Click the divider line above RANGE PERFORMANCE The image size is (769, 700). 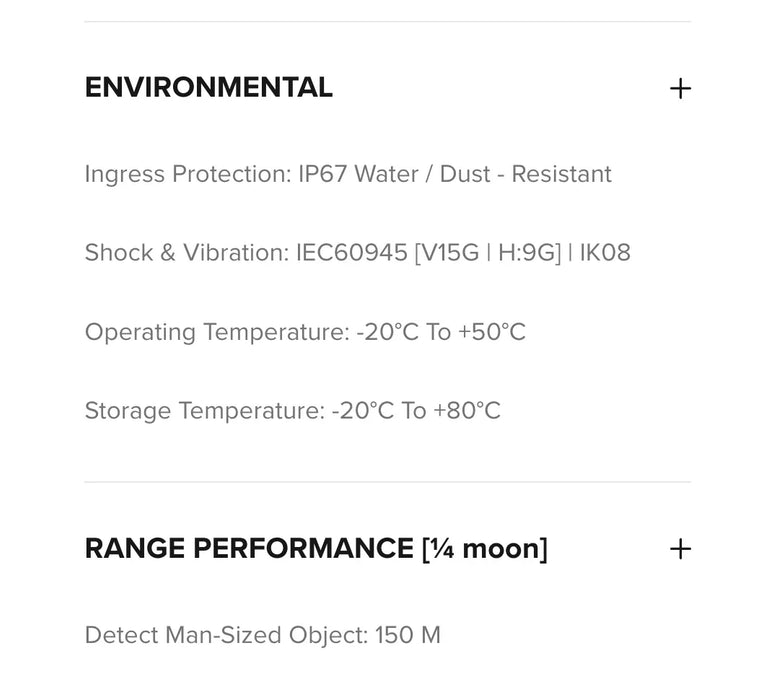tap(387, 482)
